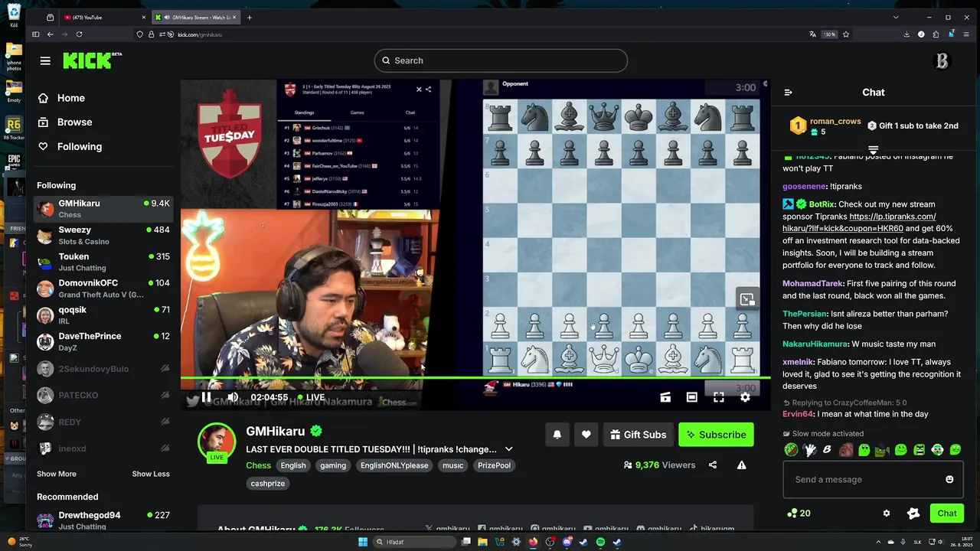Viewport: 980px width, 551px height.
Task: Mute the stream volume
Action: 232,397
